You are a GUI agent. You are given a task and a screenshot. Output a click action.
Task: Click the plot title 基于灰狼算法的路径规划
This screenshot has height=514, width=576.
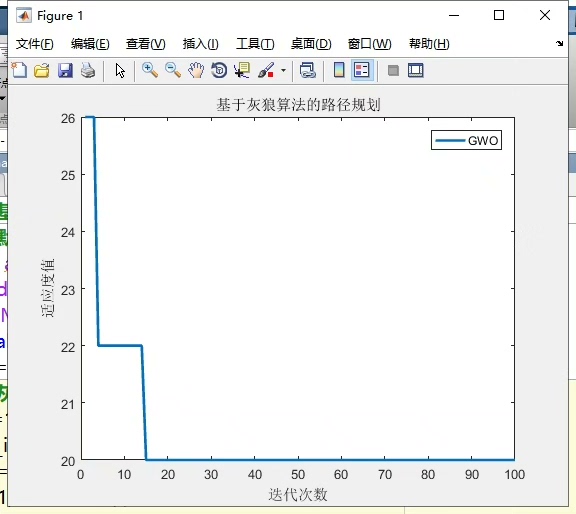[298, 105]
